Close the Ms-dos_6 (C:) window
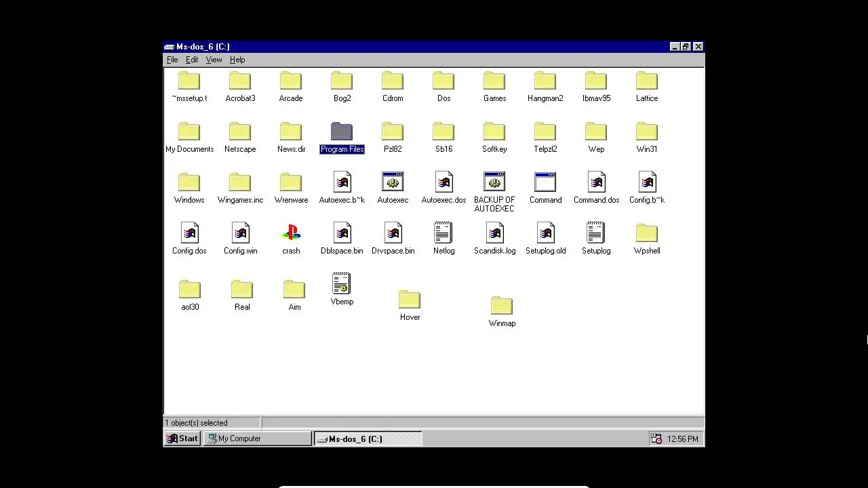The image size is (868, 488). coord(698,47)
